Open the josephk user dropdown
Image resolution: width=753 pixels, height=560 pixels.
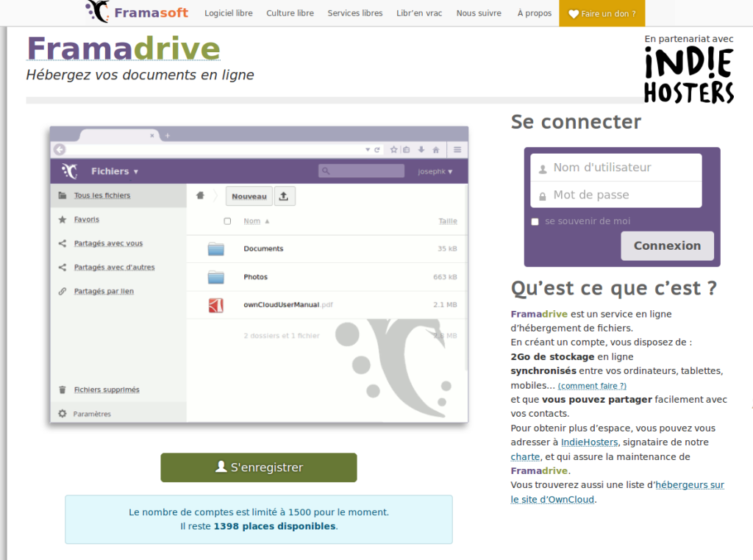pos(435,171)
